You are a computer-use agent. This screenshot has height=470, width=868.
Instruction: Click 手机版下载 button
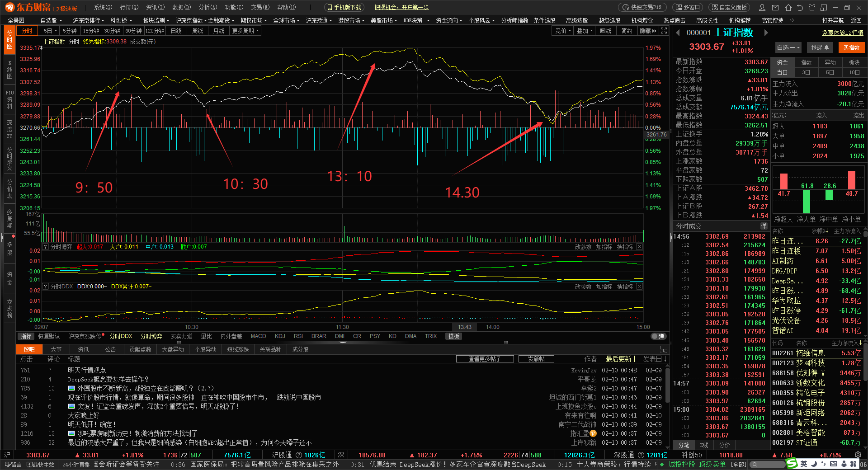344,7
